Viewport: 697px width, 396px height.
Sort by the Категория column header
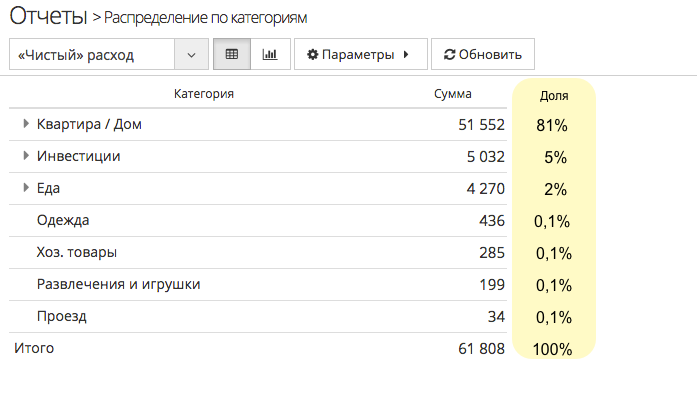(x=204, y=94)
